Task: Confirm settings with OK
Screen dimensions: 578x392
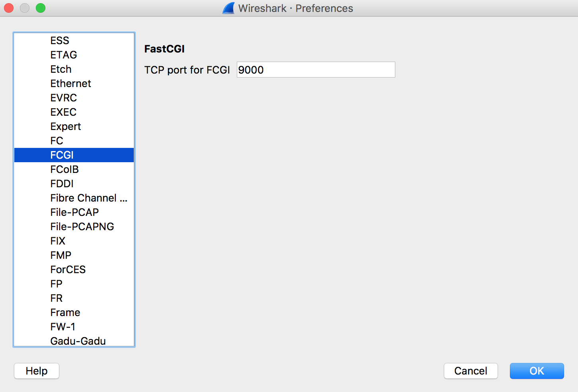Action: click(537, 371)
